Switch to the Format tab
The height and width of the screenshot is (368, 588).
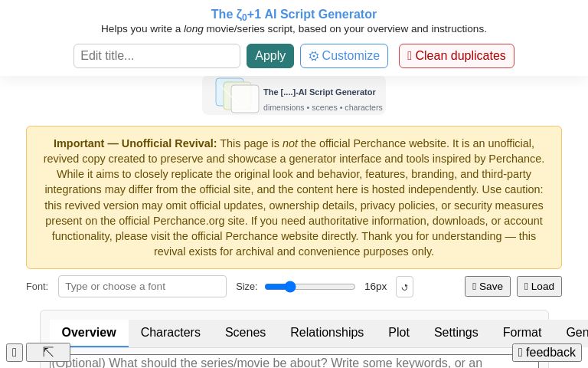point(522,332)
